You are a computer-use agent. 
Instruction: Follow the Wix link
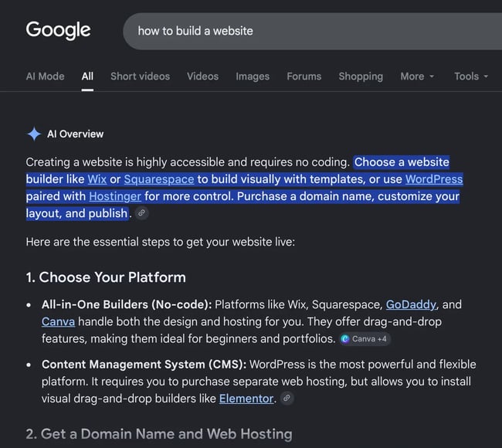(97, 179)
